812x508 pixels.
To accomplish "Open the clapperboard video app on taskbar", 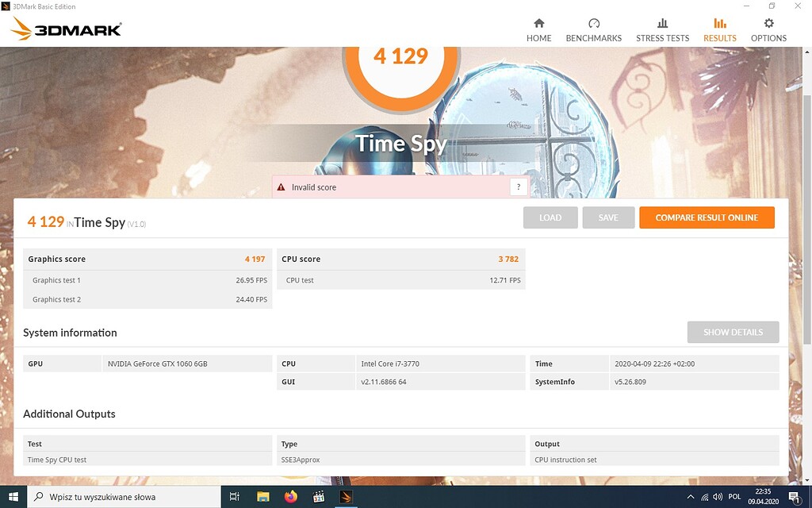I will (319, 497).
